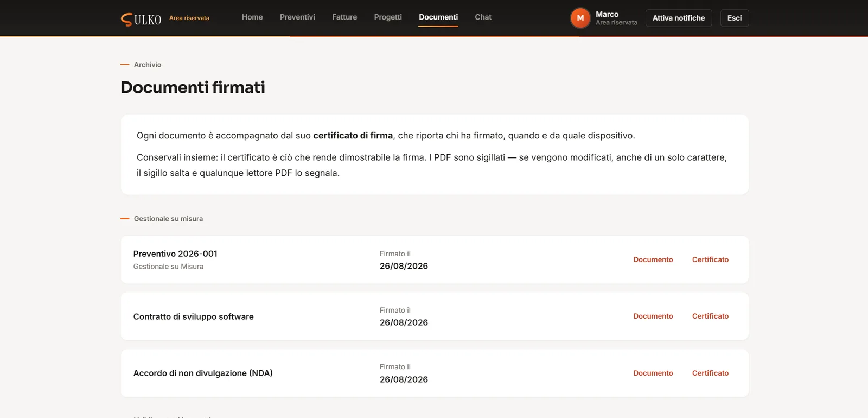The width and height of the screenshot is (868, 418).
Task: Open Documento for Preventivo 2026-001
Action: point(653,259)
